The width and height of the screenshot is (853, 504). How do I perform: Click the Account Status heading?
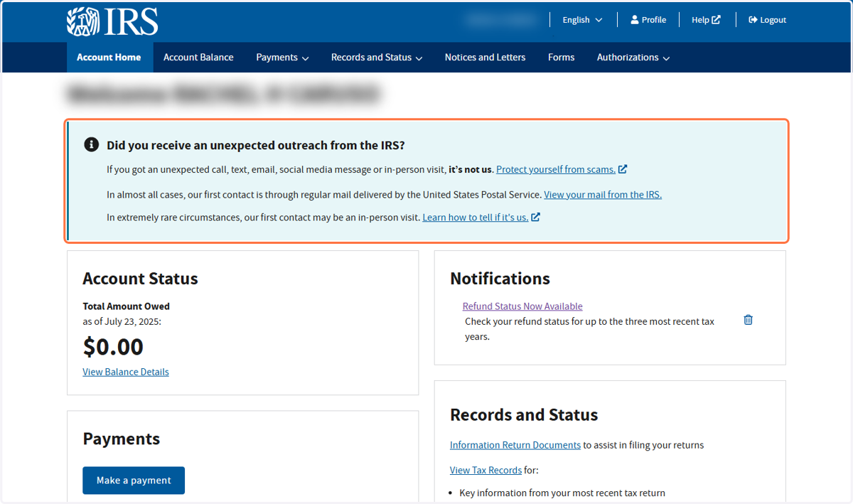pyautogui.click(x=140, y=279)
